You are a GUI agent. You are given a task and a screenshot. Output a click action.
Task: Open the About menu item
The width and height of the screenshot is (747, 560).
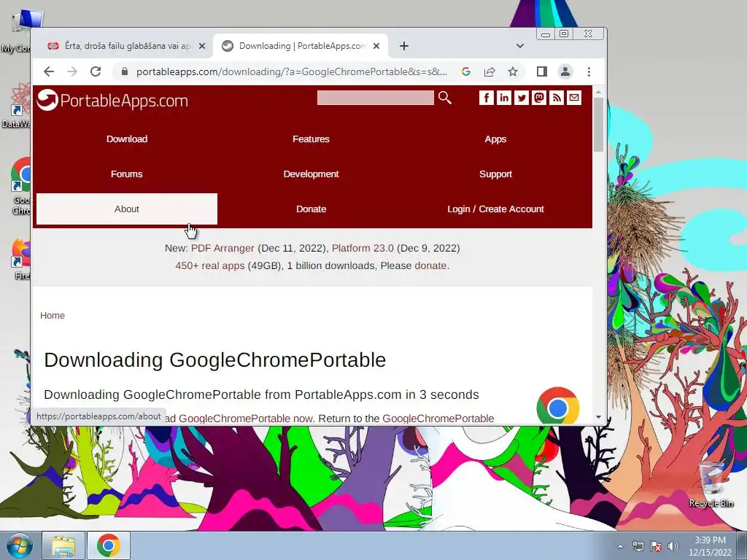coord(127,209)
